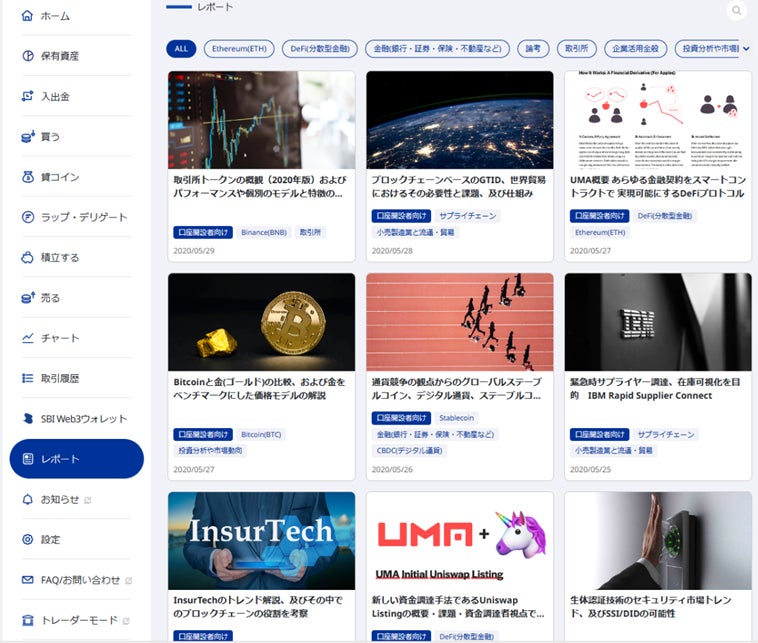Click the ホーム house icon
Image resolution: width=758 pixels, height=643 pixels.
(x=28, y=16)
